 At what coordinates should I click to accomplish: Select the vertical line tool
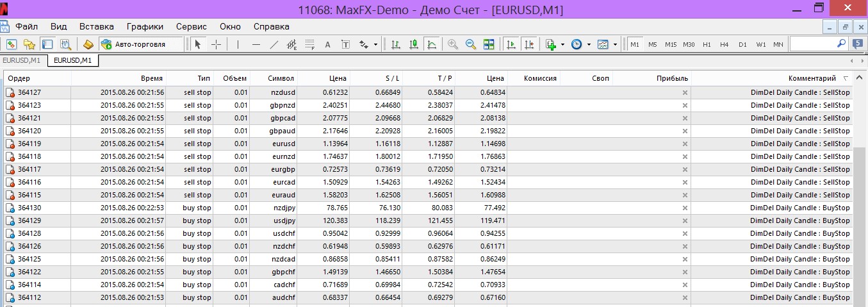pos(238,44)
